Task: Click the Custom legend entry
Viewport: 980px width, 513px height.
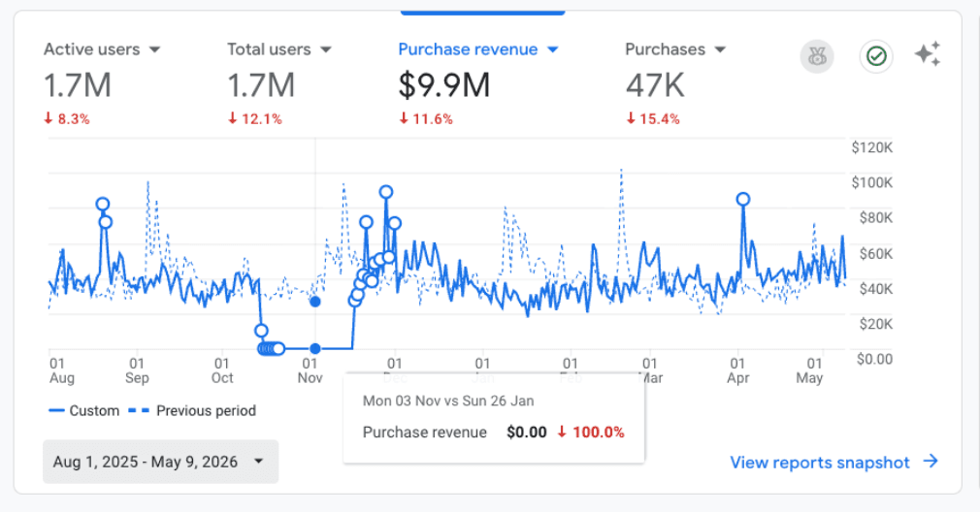Action: pos(84,410)
